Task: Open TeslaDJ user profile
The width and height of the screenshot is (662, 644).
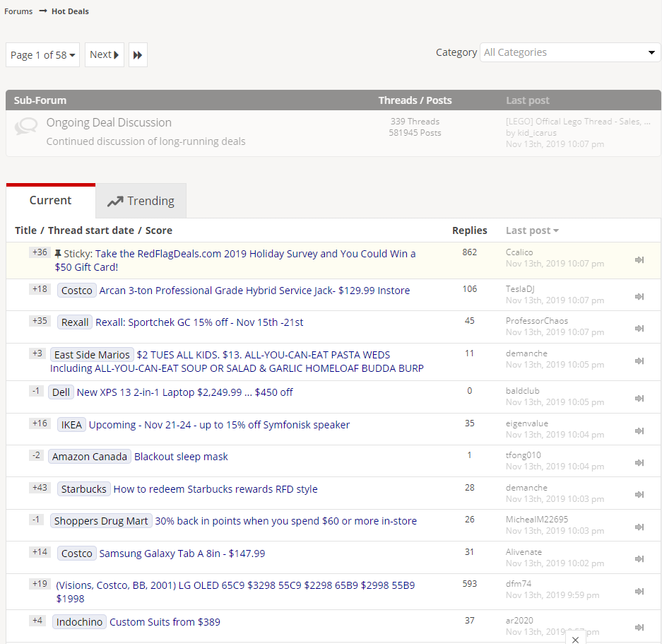Action: tap(520, 289)
